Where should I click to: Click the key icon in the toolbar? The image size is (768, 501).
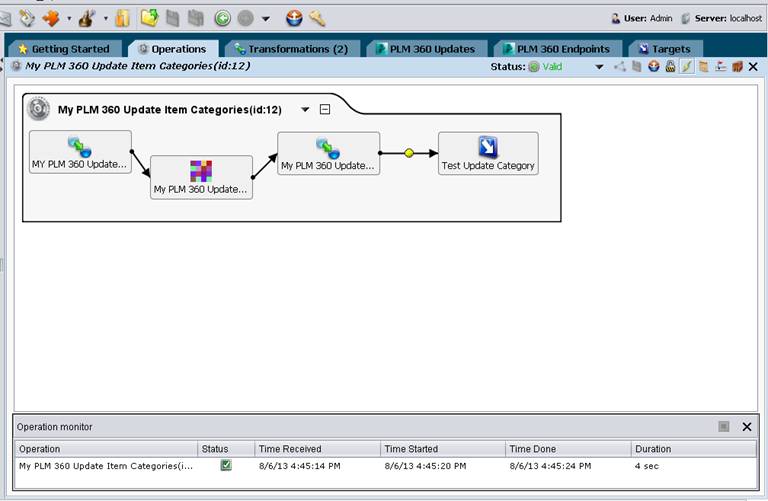tap(317, 19)
